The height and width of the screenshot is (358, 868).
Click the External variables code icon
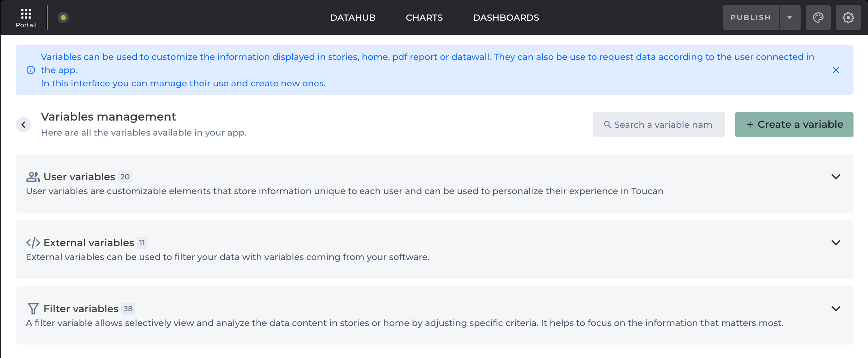point(33,243)
